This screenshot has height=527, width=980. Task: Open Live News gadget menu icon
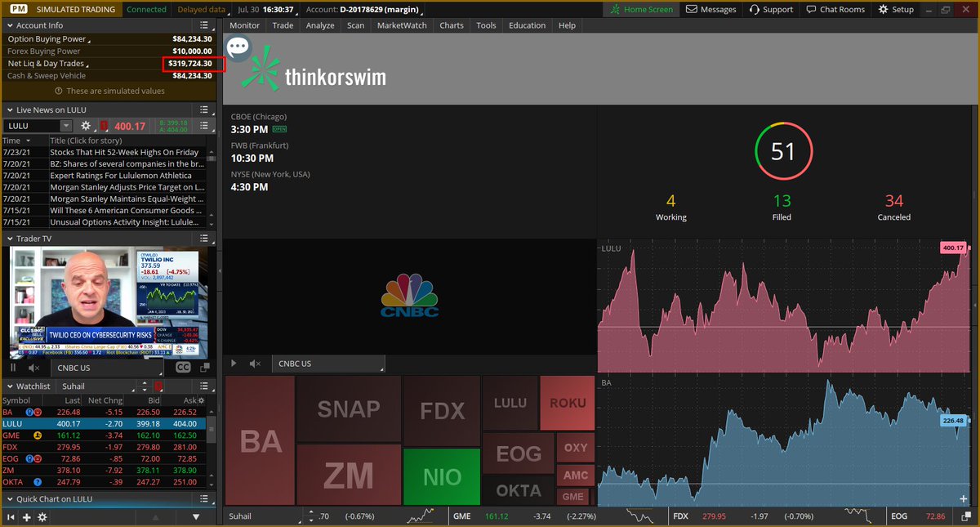(x=204, y=109)
